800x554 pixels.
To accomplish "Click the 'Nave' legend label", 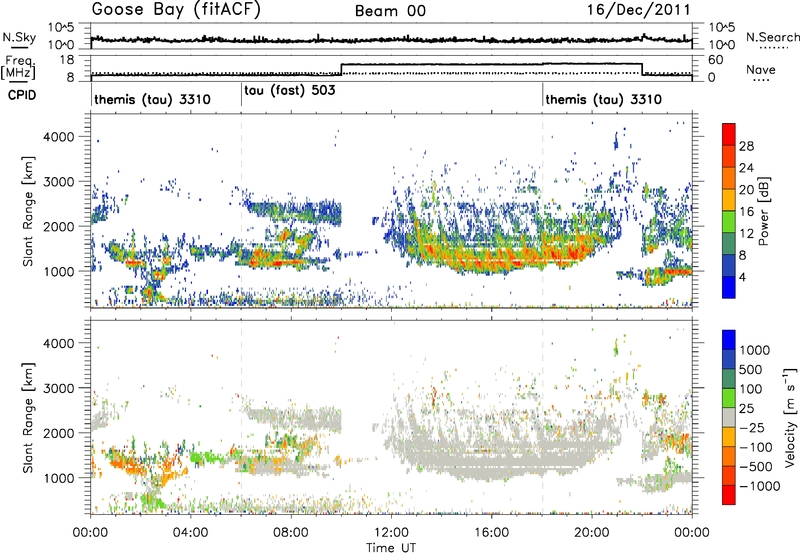I will (x=761, y=70).
